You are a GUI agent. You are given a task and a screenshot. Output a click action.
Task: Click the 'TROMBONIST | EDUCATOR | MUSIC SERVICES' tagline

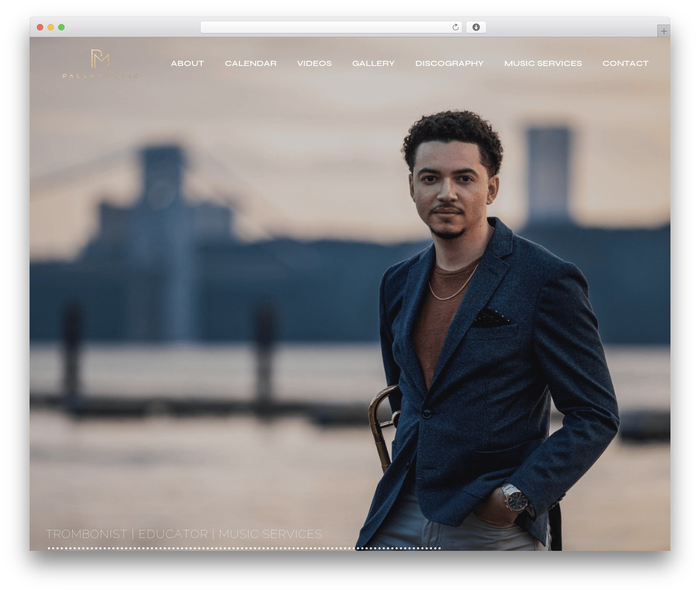coord(184,534)
